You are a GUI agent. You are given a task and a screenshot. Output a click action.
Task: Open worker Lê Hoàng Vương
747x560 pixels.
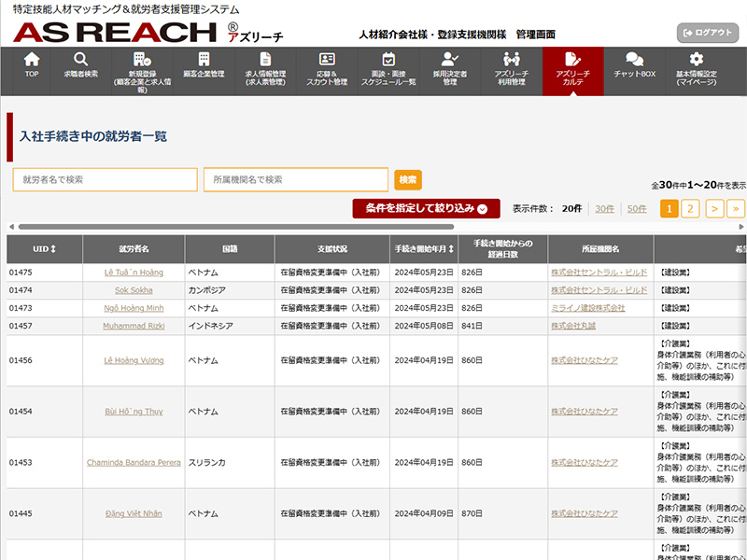[134, 360]
